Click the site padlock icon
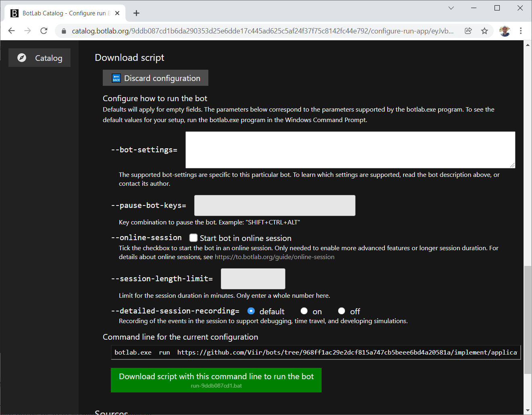The width and height of the screenshot is (532, 415). pyautogui.click(x=64, y=31)
